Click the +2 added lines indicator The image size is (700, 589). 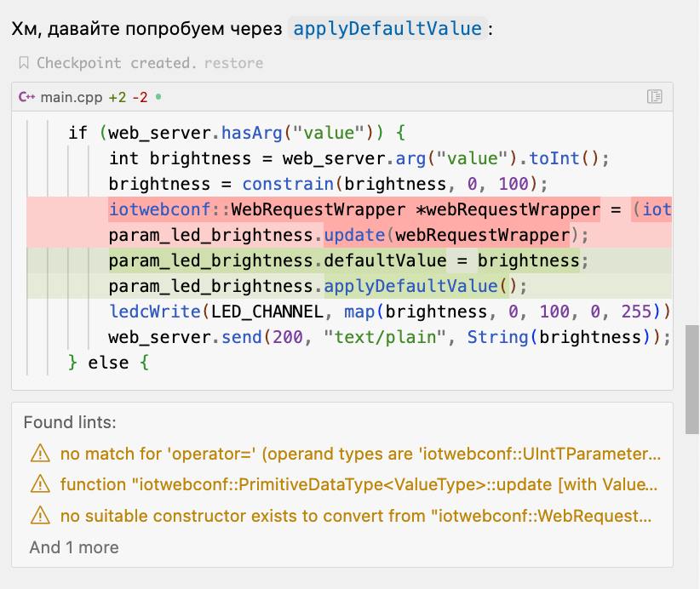pos(118,97)
